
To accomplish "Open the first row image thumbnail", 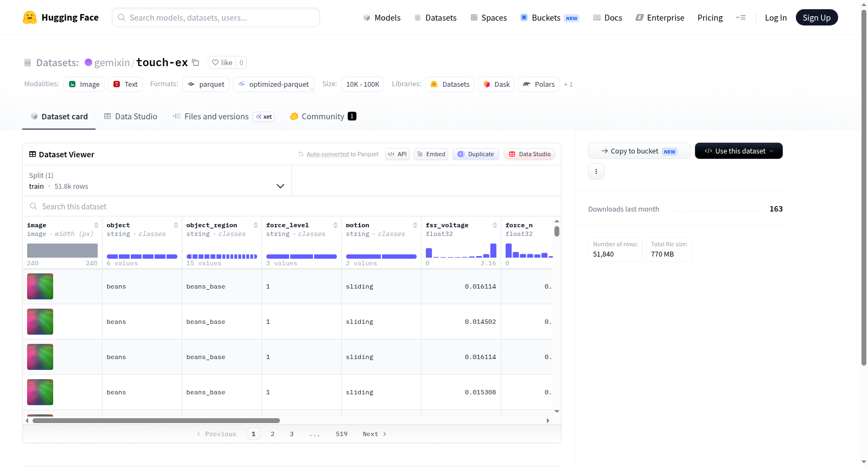I will click(40, 286).
